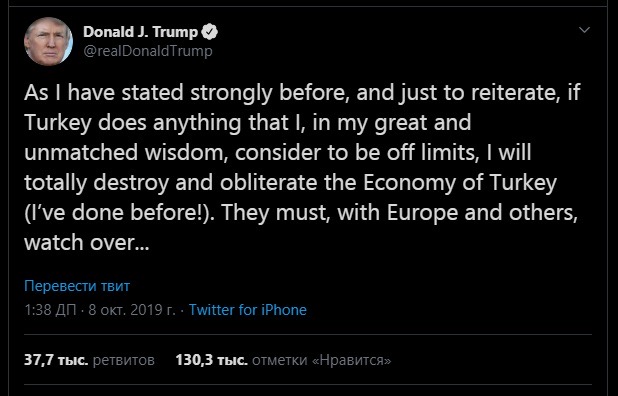Click the blue verified badge icon
The height and width of the screenshot is (396, 618).
click(210, 32)
